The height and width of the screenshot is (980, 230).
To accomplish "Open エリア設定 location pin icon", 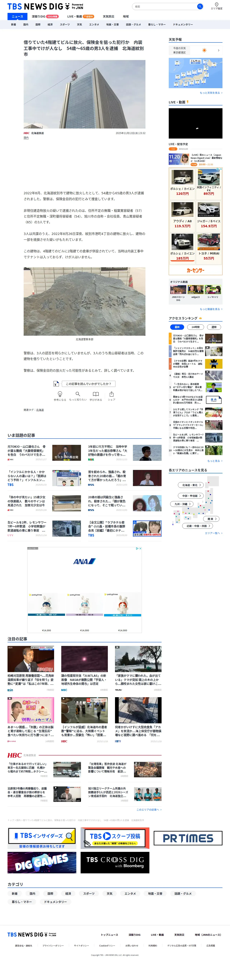I will (217, 4).
